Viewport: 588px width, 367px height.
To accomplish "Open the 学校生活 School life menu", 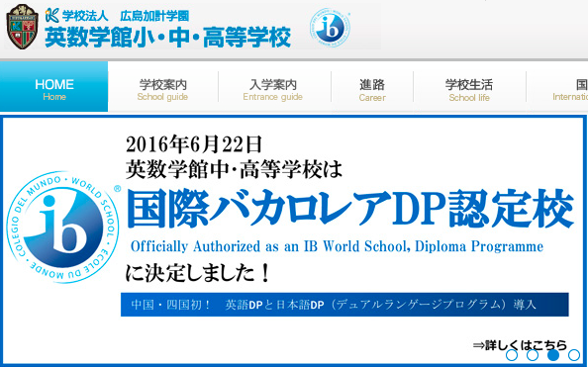I will [x=469, y=90].
